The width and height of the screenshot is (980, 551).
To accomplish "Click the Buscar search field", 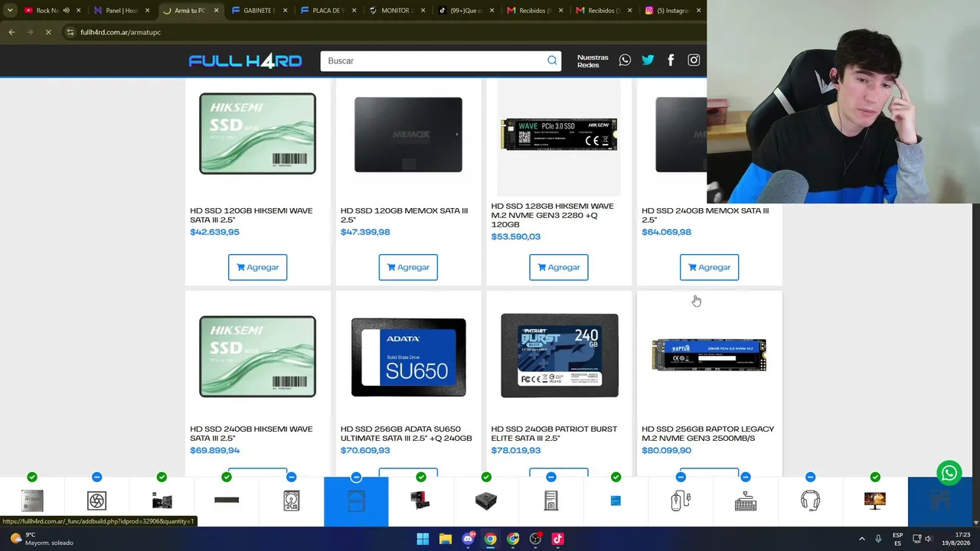I will click(x=440, y=61).
